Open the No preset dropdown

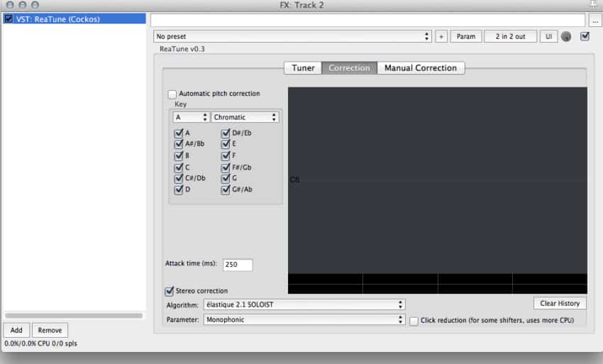click(x=292, y=36)
